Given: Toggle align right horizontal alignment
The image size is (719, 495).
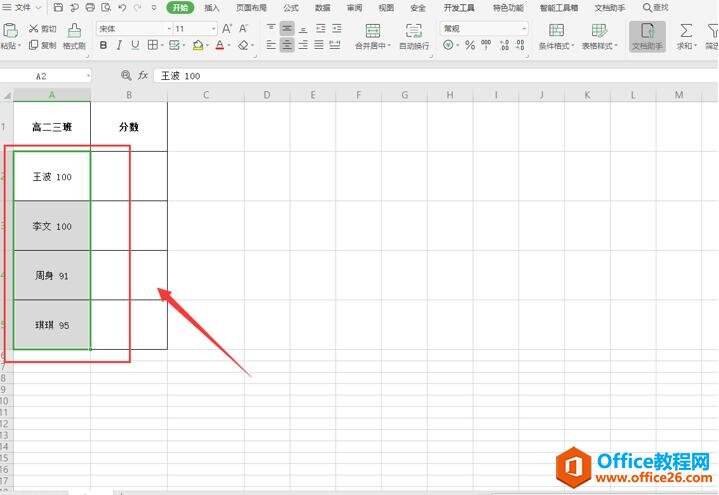Looking at the screenshot, I should pos(303,44).
